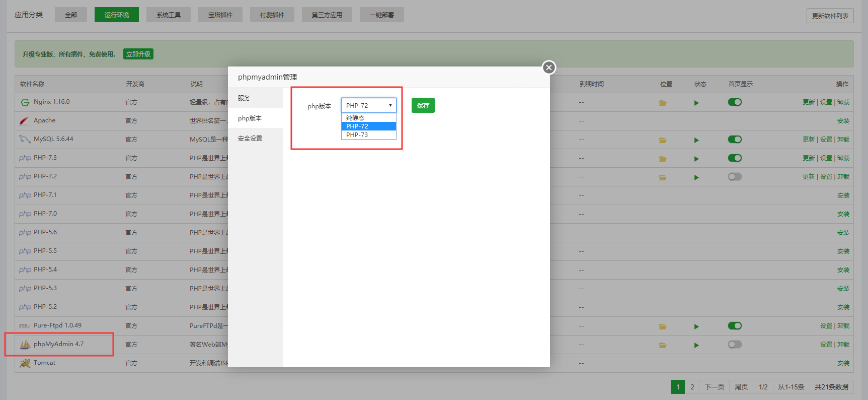Viewport: 868px width, 400px height.
Task: Click the Nginx logo icon
Action: coord(25,102)
